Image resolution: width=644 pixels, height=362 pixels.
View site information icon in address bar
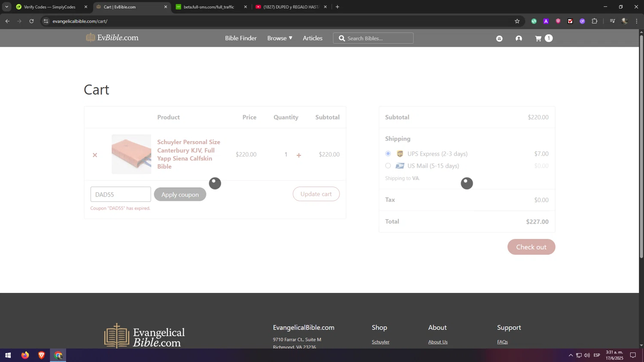point(46,21)
